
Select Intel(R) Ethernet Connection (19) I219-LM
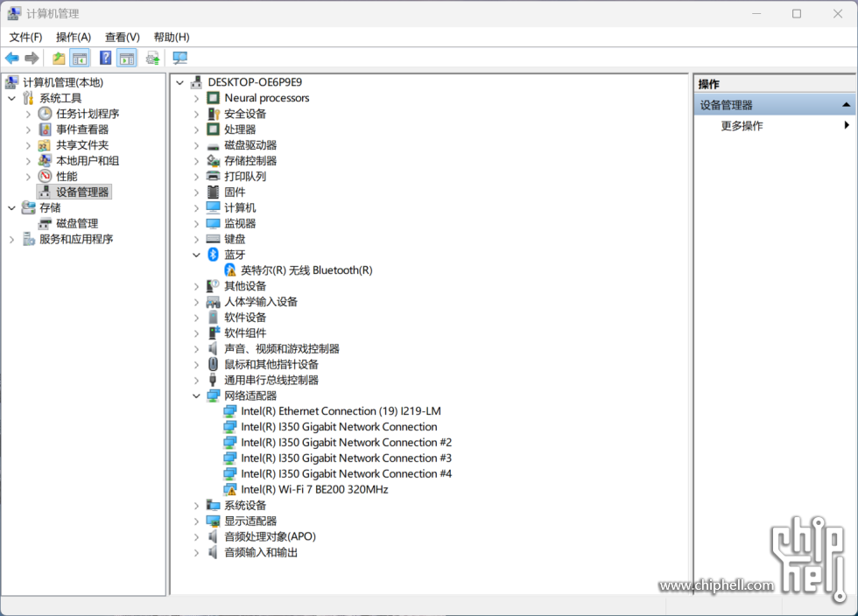coord(341,411)
